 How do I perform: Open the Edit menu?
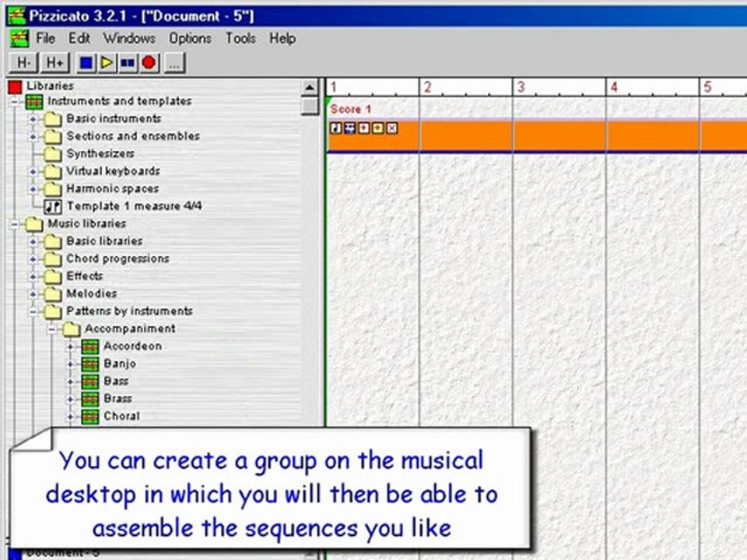[x=79, y=38]
